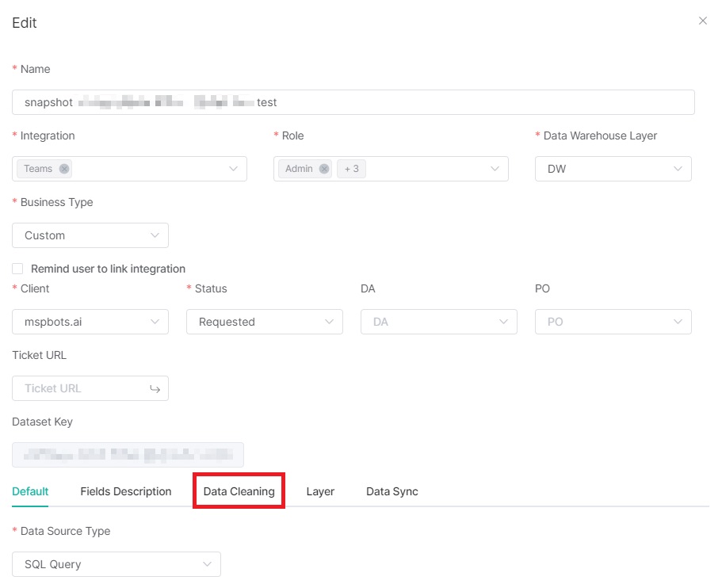The height and width of the screenshot is (588, 722).
Task: Open the Data Warehouse Layer dropdown
Action: click(613, 169)
